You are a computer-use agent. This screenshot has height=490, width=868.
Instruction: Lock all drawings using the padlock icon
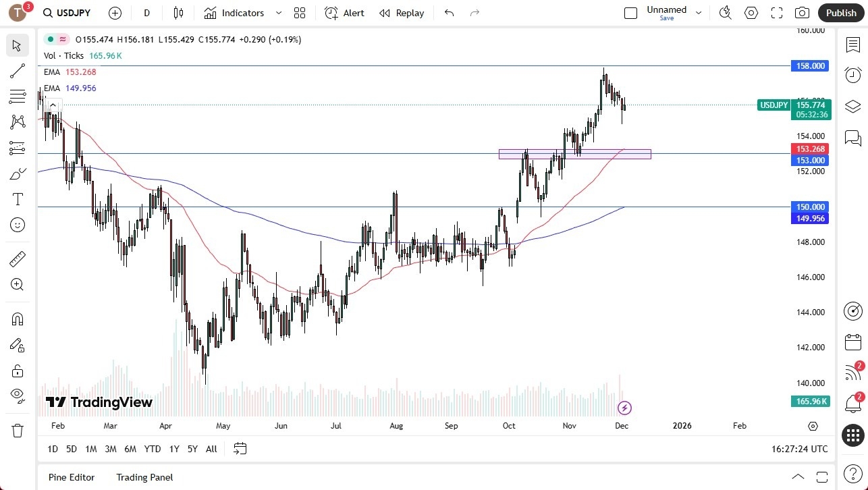point(18,370)
